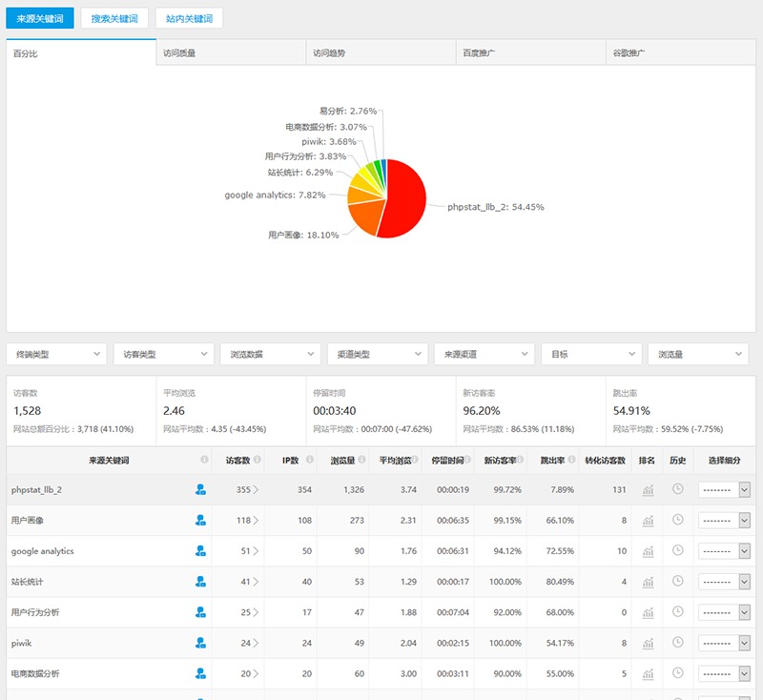Click pie label 'phpstat_llb_2: 54.45%'
The image size is (763, 700).
496,207
